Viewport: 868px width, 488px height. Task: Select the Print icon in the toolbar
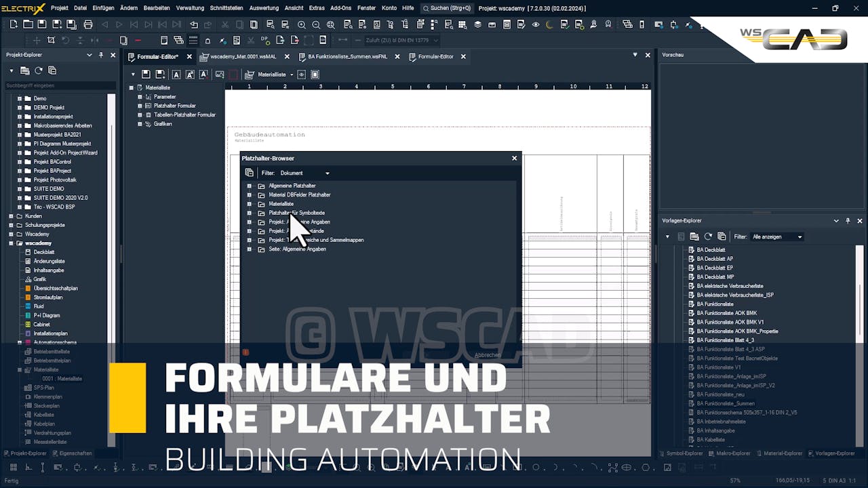point(88,24)
